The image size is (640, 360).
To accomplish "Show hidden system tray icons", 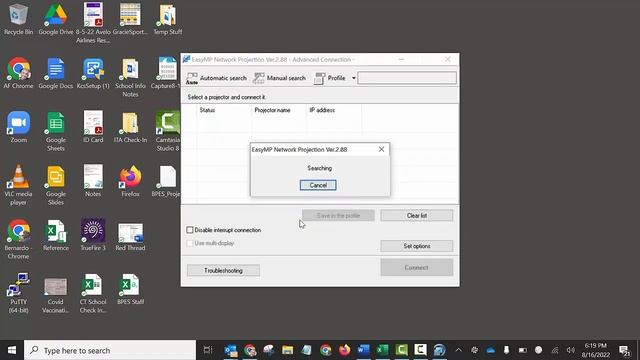I will [458, 350].
